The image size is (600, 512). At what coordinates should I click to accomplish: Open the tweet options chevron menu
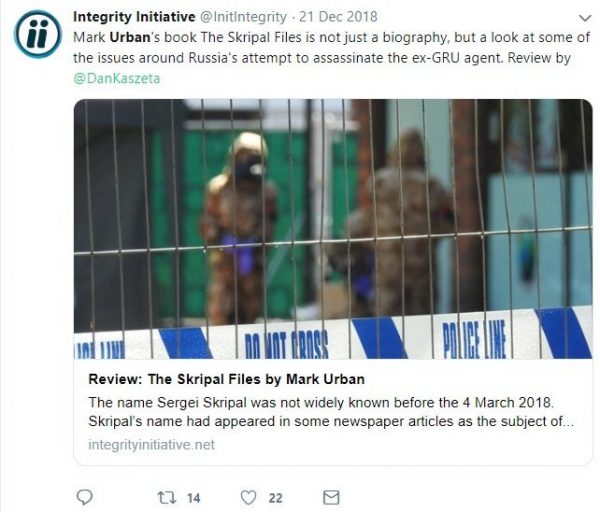pyautogui.click(x=585, y=18)
